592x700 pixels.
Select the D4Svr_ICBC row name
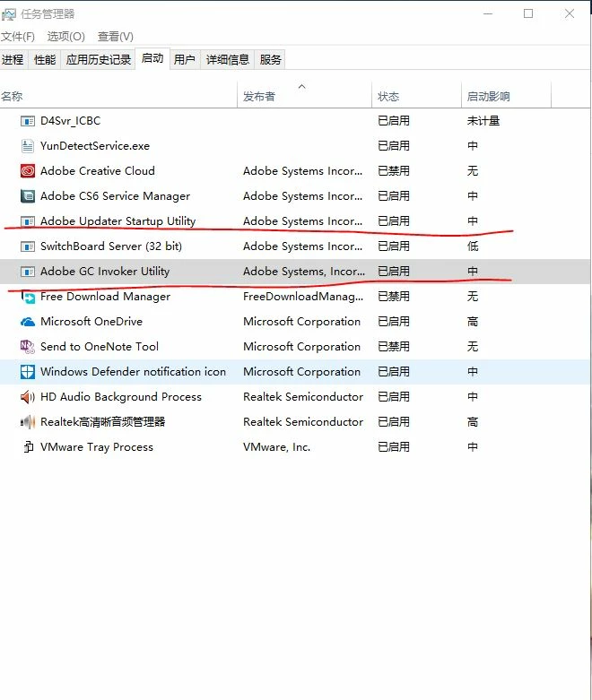tap(70, 121)
